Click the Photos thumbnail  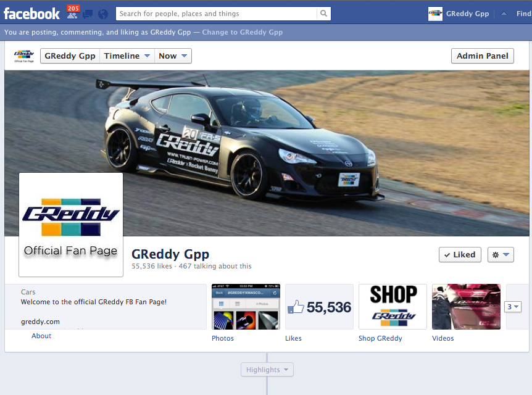click(246, 307)
